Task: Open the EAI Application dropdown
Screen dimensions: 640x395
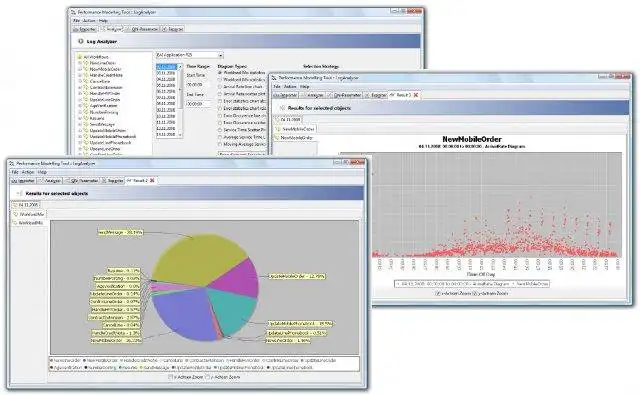Action: 220,55
